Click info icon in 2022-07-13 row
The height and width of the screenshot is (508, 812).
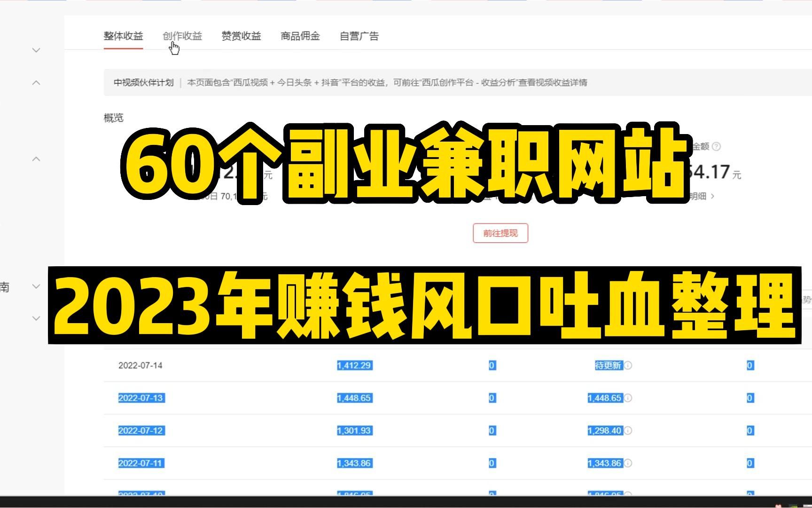[628, 398]
